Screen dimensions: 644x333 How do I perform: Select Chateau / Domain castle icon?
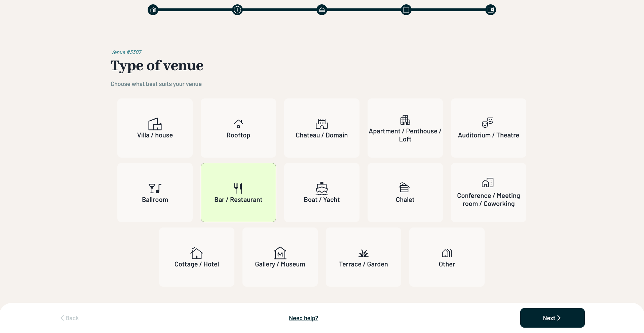(322, 124)
